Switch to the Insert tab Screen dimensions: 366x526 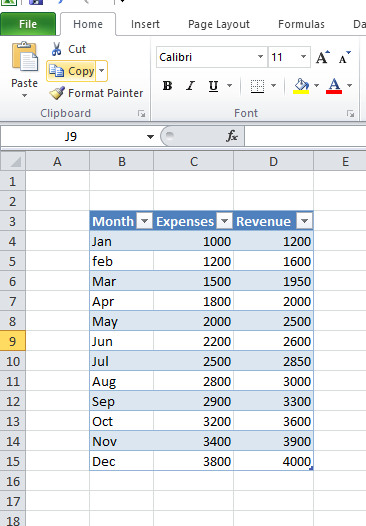coord(145,24)
